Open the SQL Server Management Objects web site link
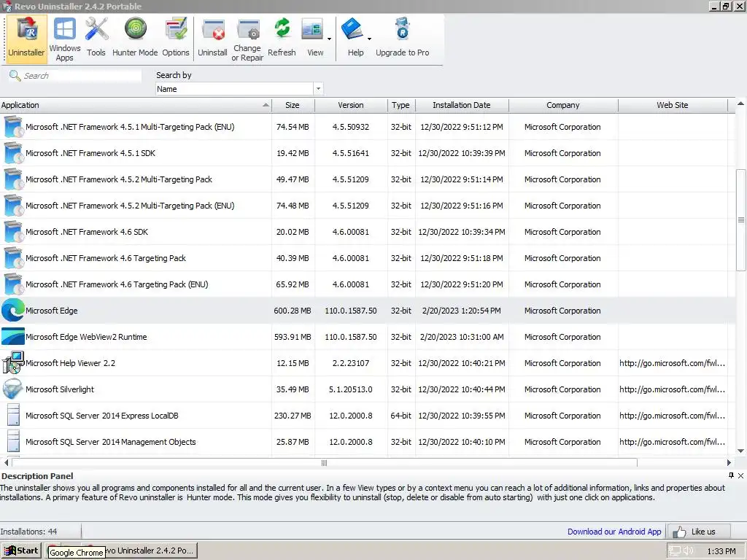Viewport: 747px width, 560px height. pos(672,441)
